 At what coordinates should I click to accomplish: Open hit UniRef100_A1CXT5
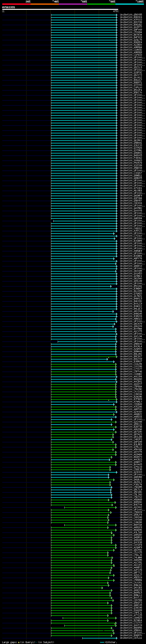[131, 331]
